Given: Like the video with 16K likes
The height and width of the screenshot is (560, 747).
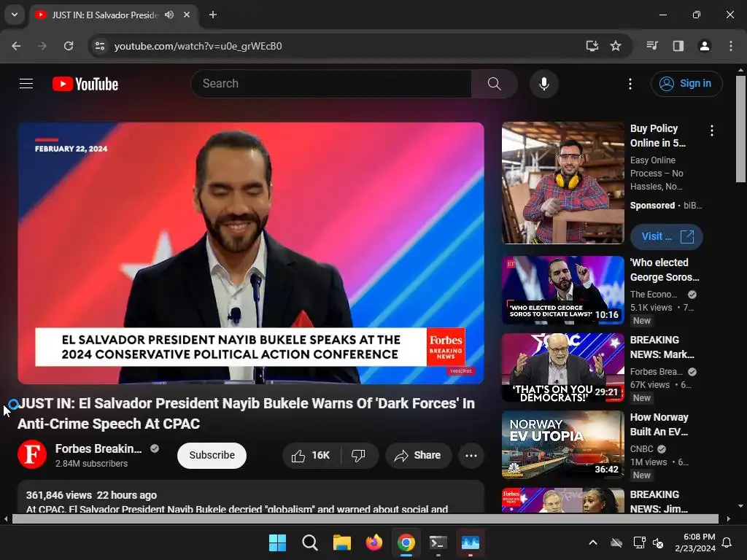Looking at the screenshot, I should click(x=311, y=455).
